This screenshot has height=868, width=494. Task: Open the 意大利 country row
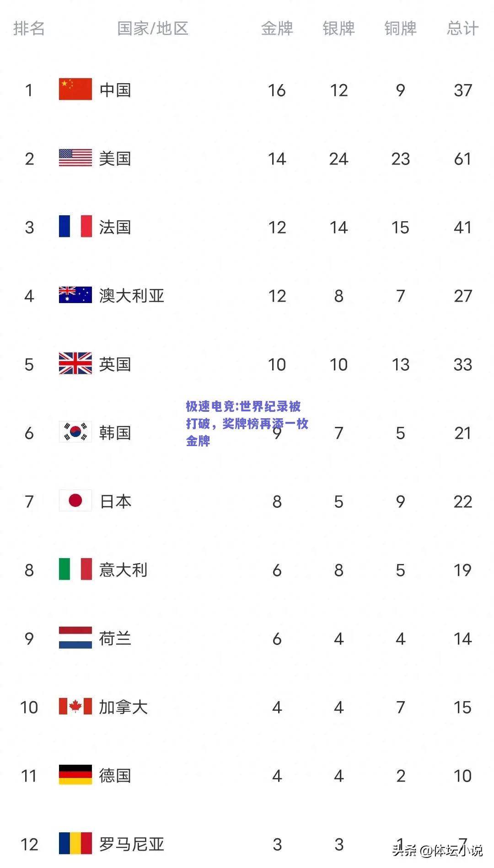coord(247,570)
